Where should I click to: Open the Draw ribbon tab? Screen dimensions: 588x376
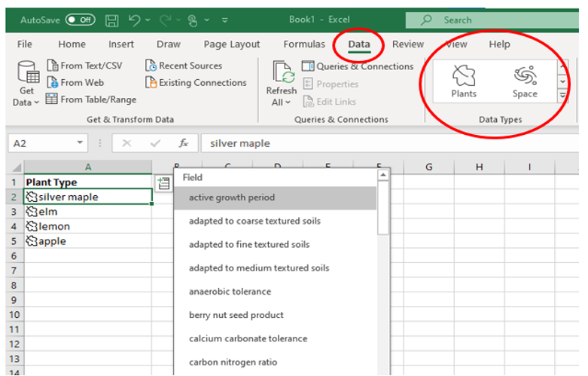pyautogui.click(x=169, y=44)
